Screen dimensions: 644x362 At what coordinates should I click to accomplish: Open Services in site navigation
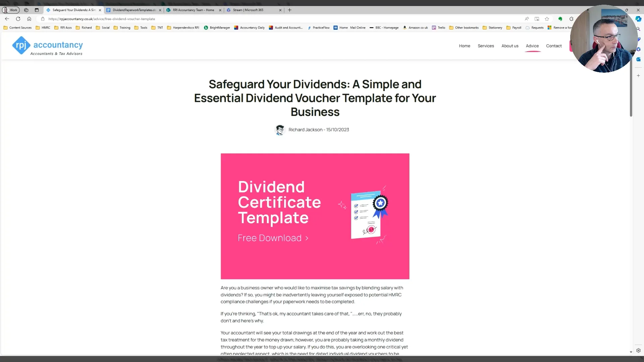coord(485,46)
